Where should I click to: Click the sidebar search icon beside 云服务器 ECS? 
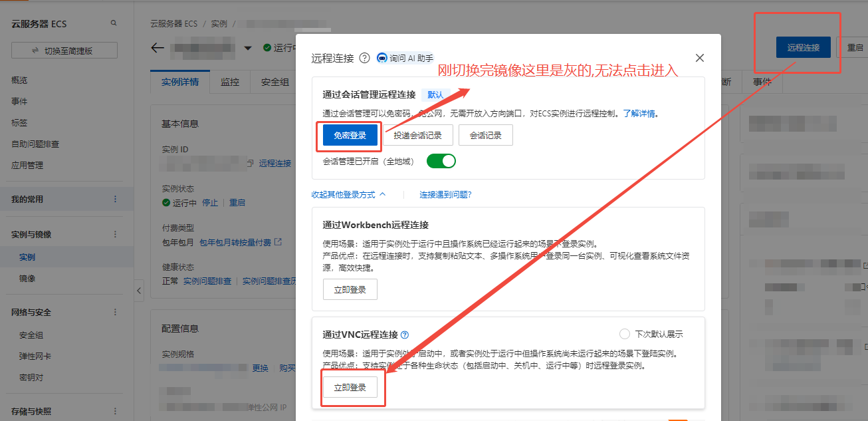[114, 23]
